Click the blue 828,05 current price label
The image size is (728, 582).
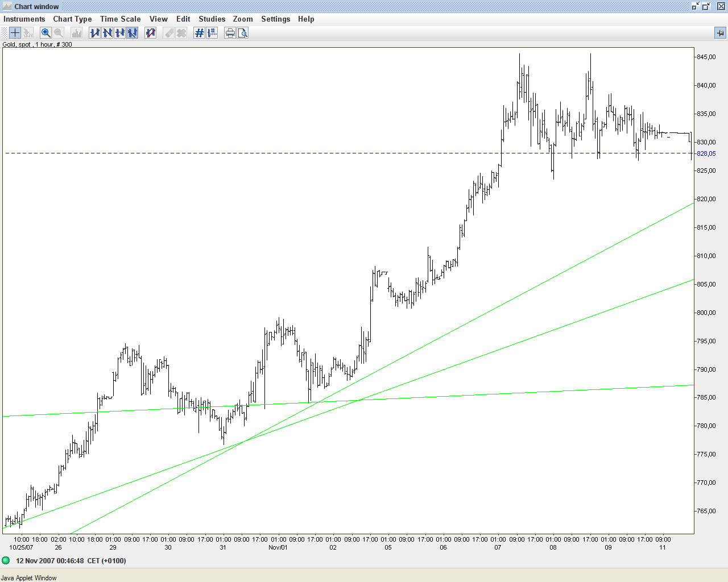(706, 153)
